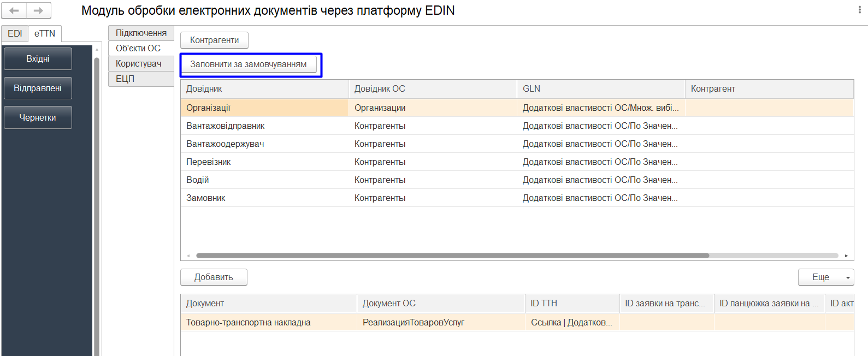Screen dimensions: 868x356
Task: Go back with the left arrow
Action: coord(14,10)
